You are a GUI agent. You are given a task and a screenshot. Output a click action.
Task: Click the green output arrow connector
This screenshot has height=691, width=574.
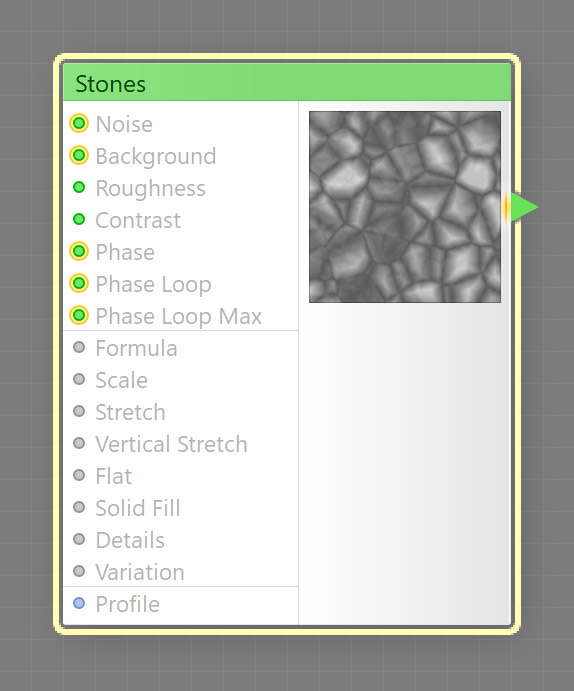pos(522,207)
